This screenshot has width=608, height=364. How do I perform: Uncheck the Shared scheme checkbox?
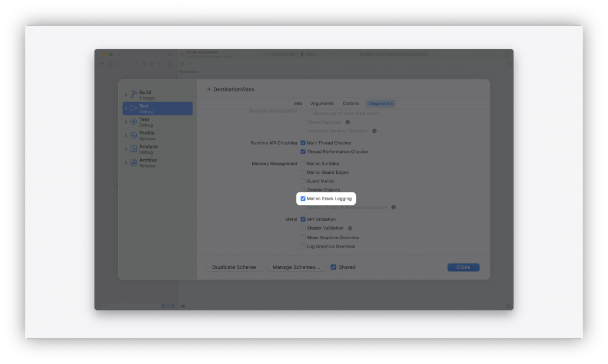[x=333, y=267]
